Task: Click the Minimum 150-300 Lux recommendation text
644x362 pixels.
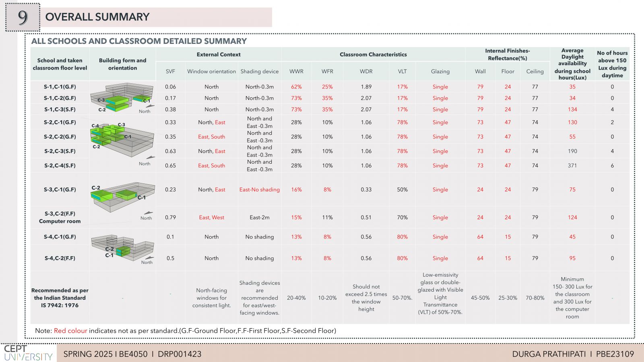Action: (572, 298)
